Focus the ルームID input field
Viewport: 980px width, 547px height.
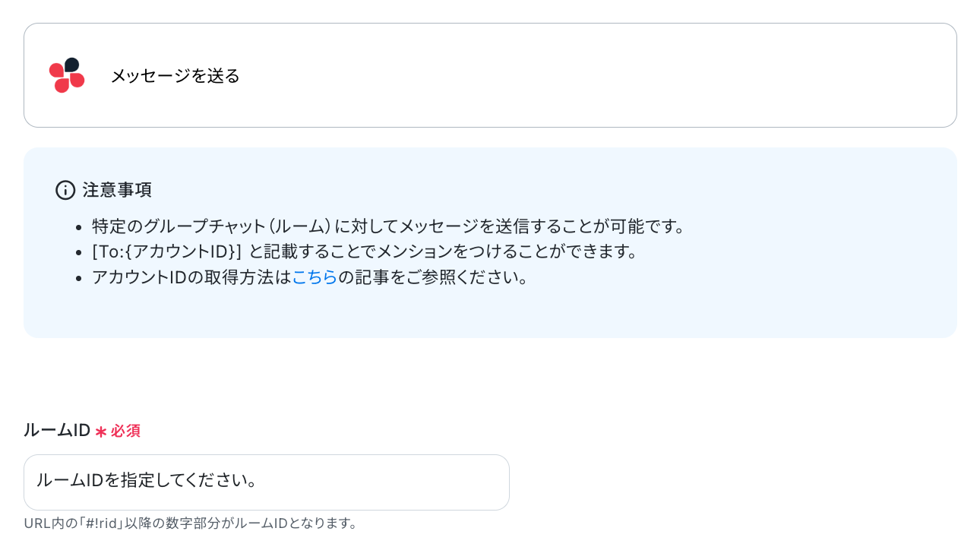[267, 482]
